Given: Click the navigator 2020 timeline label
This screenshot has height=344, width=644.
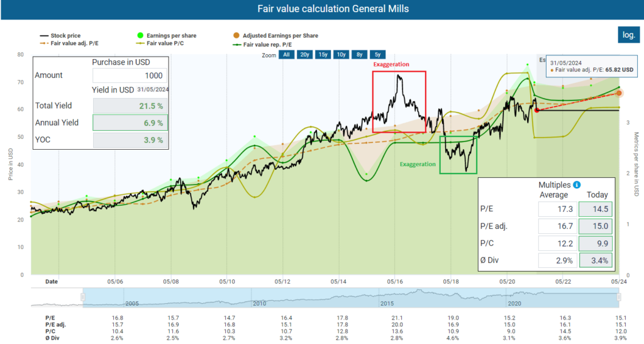Looking at the screenshot, I should click(x=514, y=303).
